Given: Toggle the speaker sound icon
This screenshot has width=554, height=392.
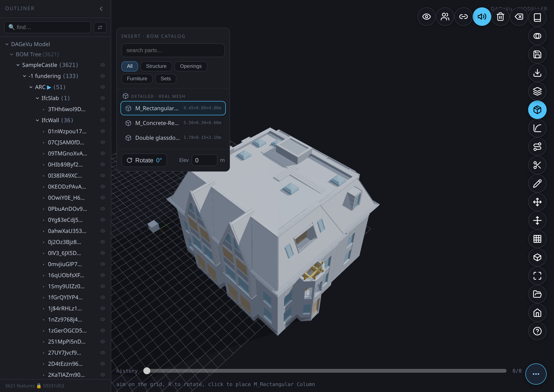Looking at the screenshot, I should click(482, 17).
